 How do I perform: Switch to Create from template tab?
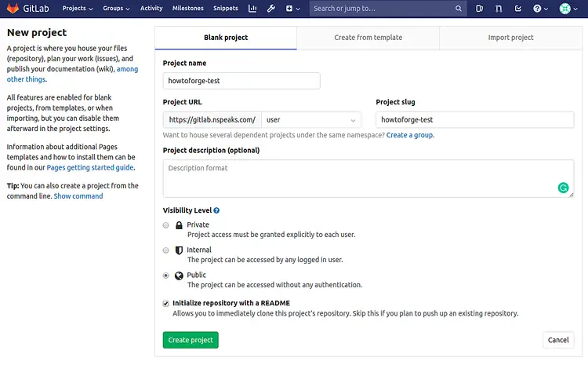coord(368,38)
